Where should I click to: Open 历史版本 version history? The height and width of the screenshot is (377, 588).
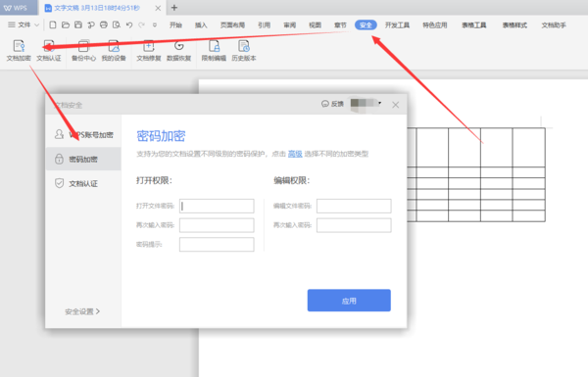244,51
